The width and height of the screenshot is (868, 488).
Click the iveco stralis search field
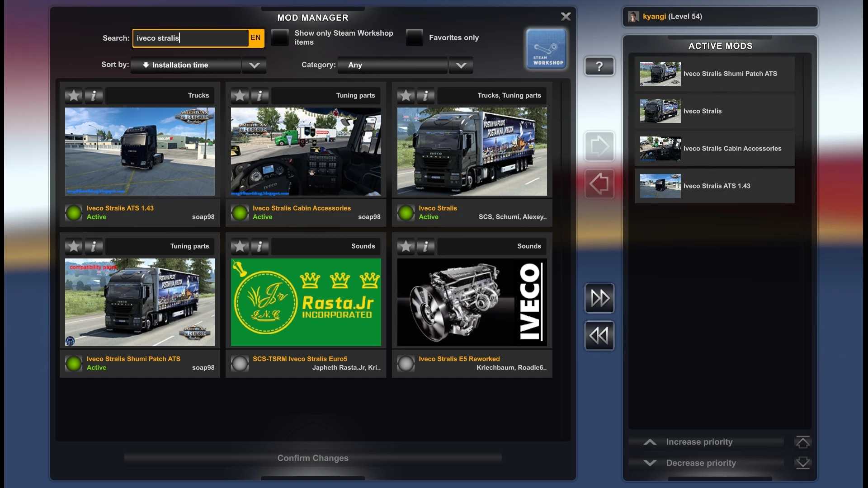point(190,38)
